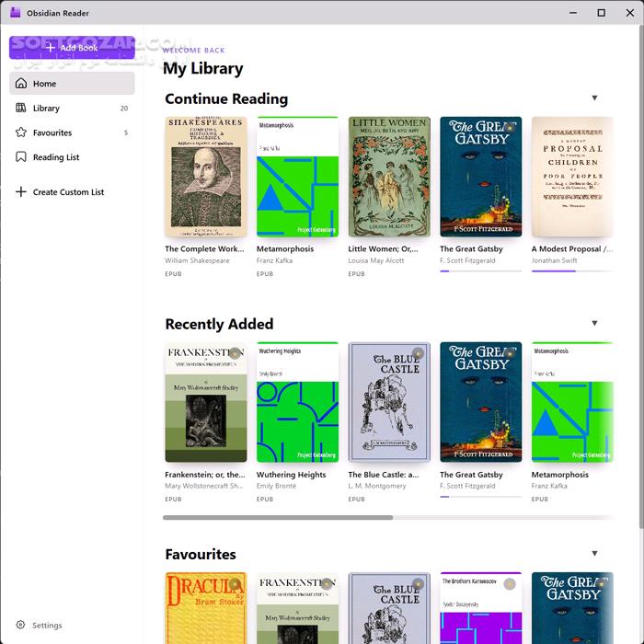The height and width of the screenshot is (644, 644).
Task: Click A Modest Proposal reading progress bar
Action: click(572, 271)
